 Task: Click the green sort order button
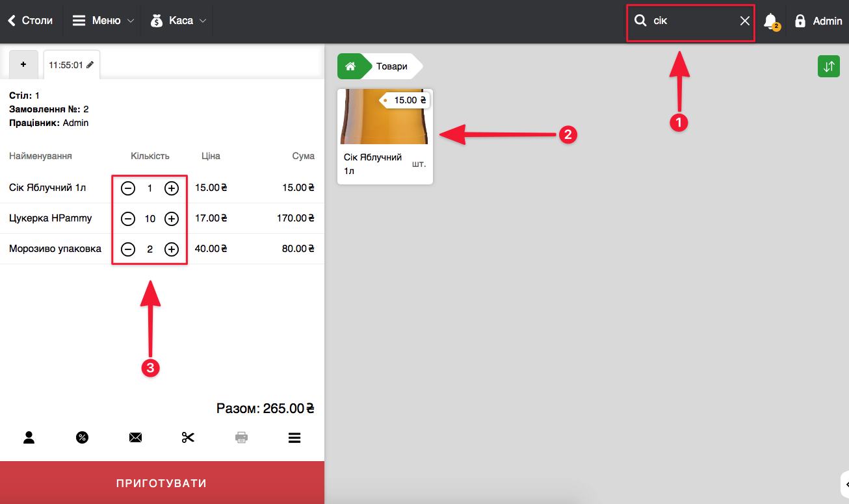[x=828, y=66]
